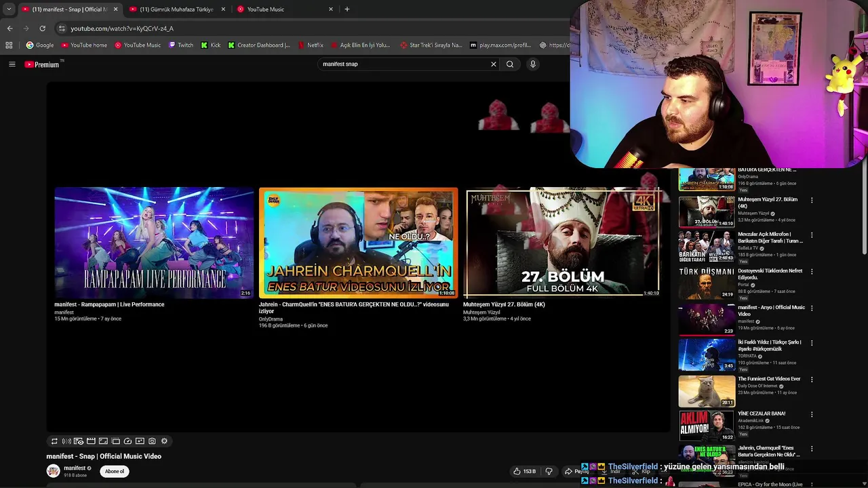Viewport: 868px width, 488px height.
Task: Open the Twitch bookmark
Action: coord(181,45)
